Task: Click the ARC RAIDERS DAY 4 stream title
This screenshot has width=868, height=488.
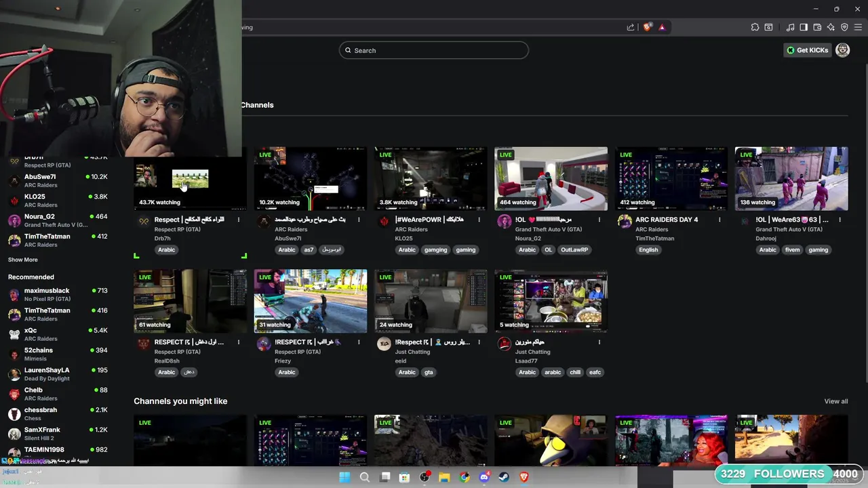Action: click(667, 220)
